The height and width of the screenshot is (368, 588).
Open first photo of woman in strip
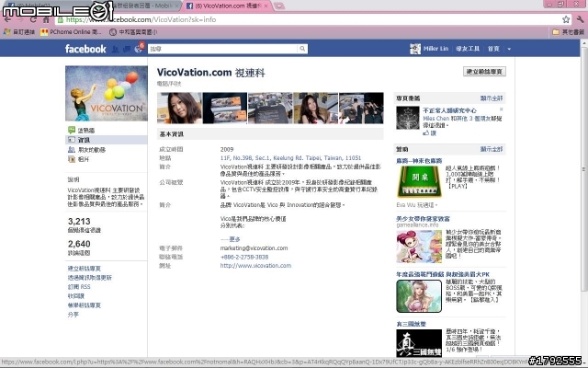(x=179, y=109)
